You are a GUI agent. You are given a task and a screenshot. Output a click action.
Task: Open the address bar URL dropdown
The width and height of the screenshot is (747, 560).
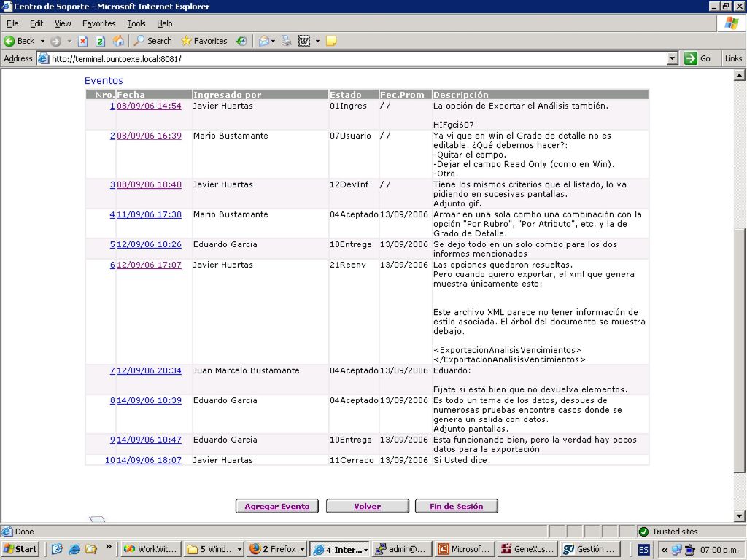(x=672, y=58)
